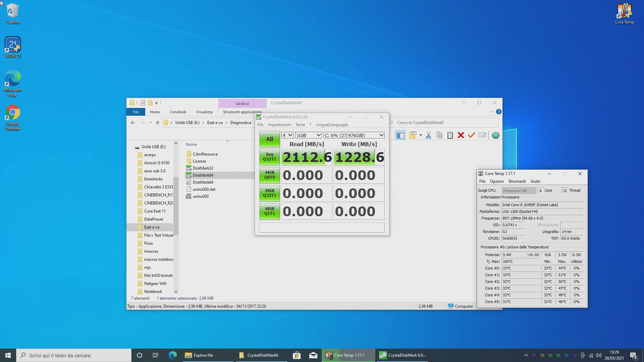Open the File menu in CrystalDiskMark
Image resolution: width=644 pixels, height=362 pixels.
click(260, 125)
